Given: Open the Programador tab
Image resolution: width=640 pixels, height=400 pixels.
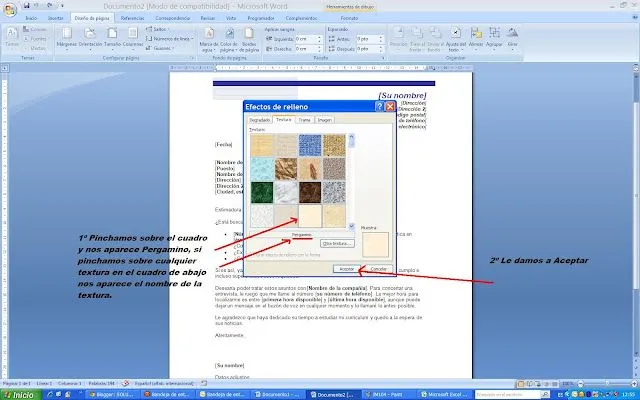Looking at the screenshot, I should pyautogui.click(x=261, y=18).
